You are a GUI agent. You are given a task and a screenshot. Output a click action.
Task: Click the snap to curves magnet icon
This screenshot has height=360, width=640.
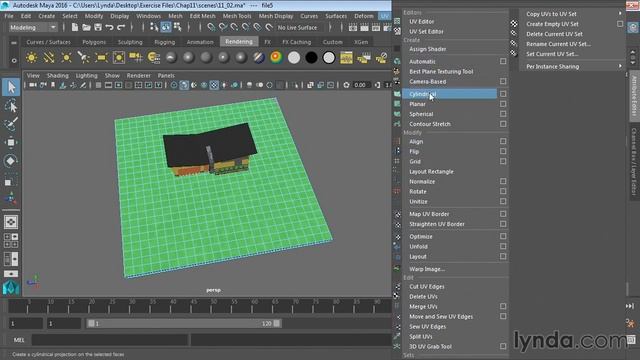pyautogui.click(x=222, y=27)
